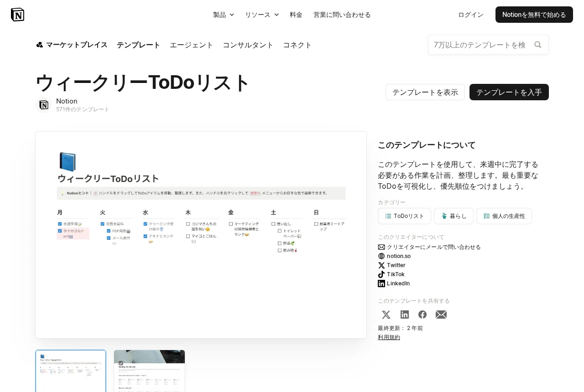Viewport: 584px width, 392px height.
Task: Open the creator's Twitter link
Action: 396,265
